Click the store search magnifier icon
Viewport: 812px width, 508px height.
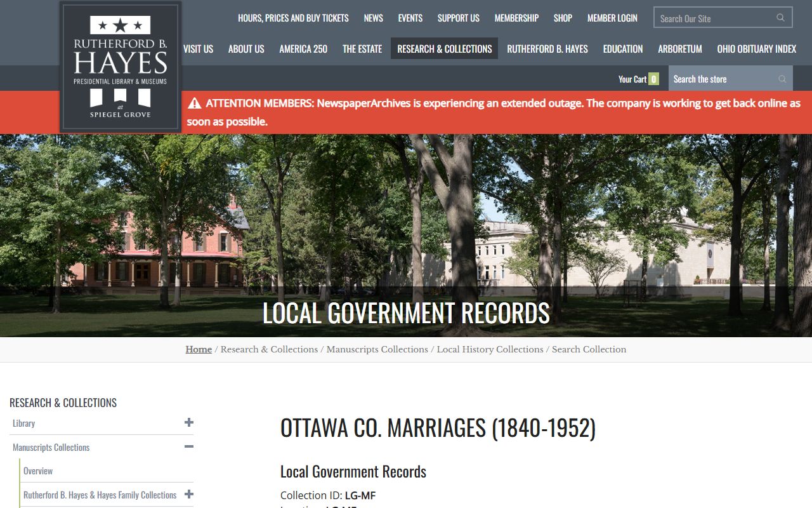[782, 79]
